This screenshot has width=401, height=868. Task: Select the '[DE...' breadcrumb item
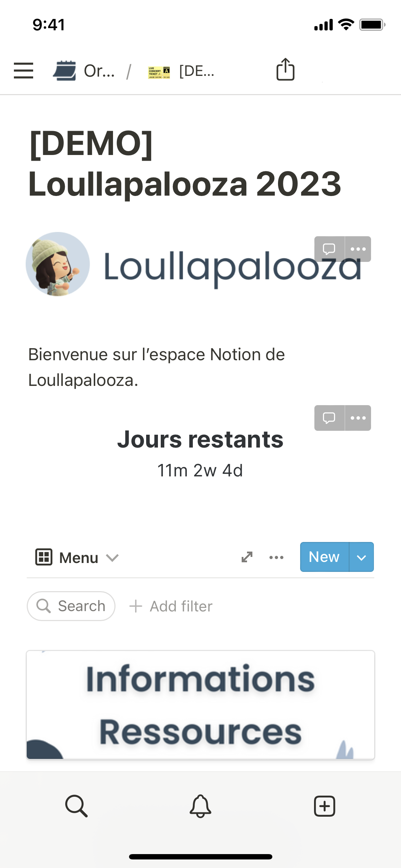[182, 71]
